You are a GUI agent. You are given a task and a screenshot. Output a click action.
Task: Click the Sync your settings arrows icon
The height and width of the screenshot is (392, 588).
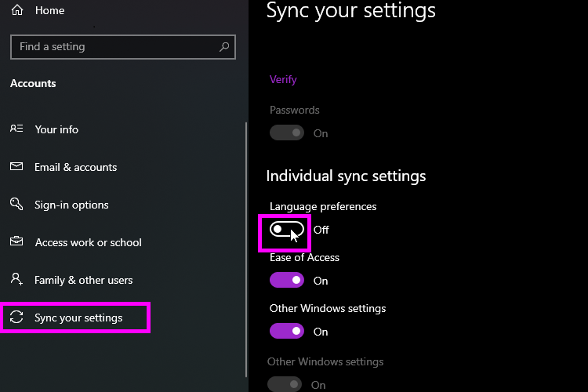pyautogui.click(x=16, y=318)
